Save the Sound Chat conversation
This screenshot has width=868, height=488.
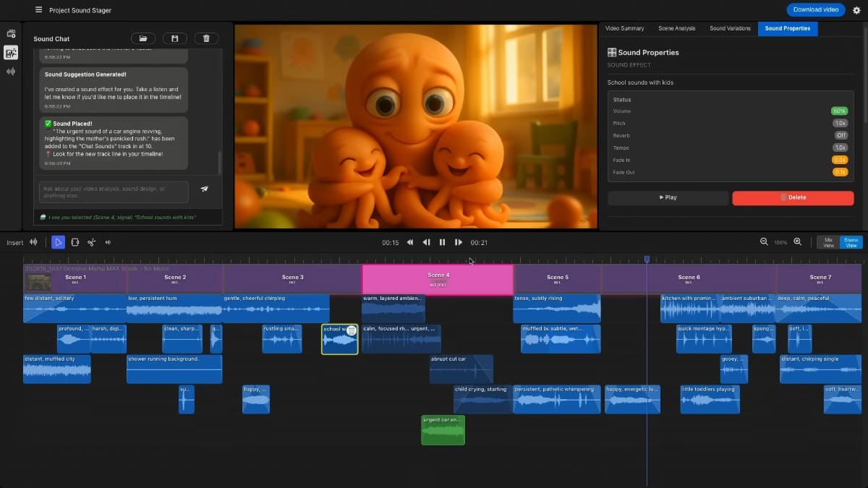pos(174,38)
